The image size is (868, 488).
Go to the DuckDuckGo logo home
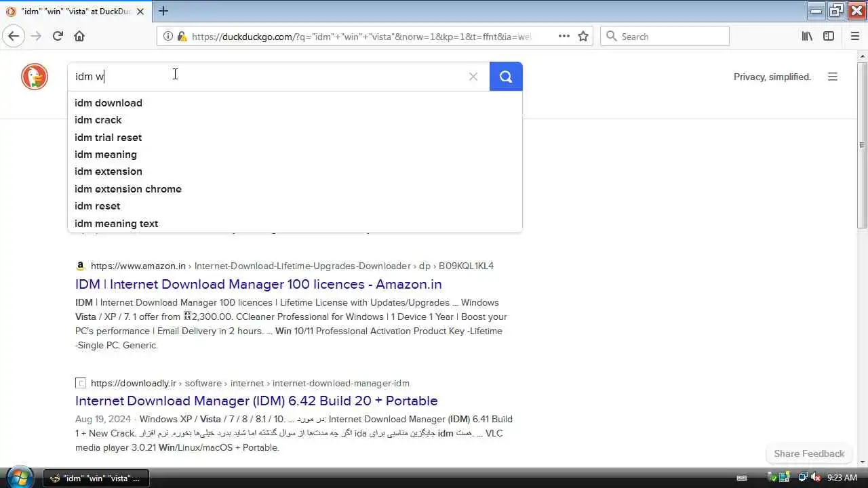tap(35, 77)
